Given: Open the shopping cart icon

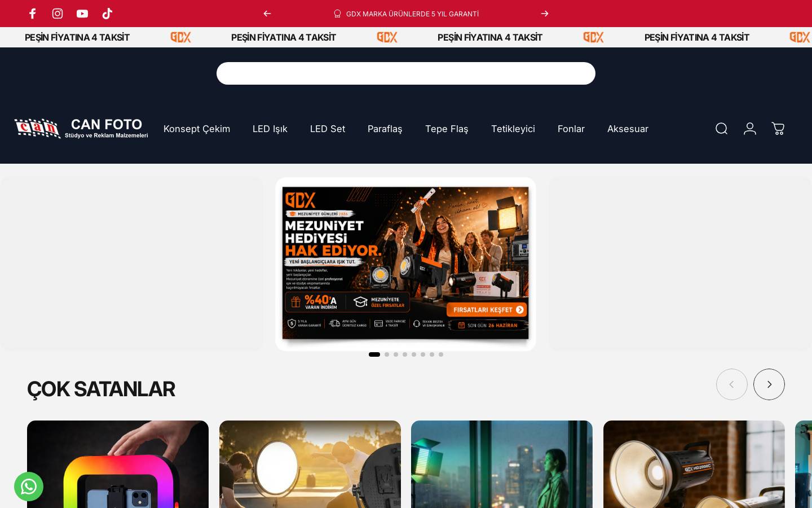Looking at the screenshot, I should [778, 129].
